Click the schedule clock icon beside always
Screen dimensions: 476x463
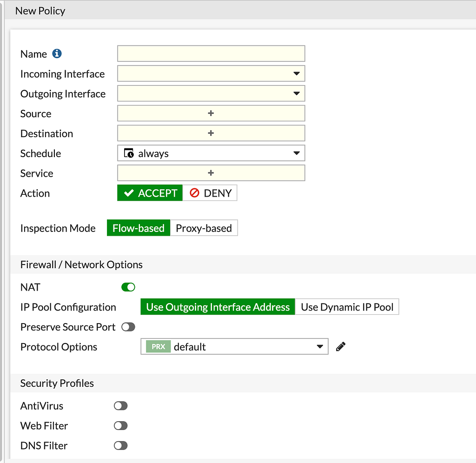[129, 153]
